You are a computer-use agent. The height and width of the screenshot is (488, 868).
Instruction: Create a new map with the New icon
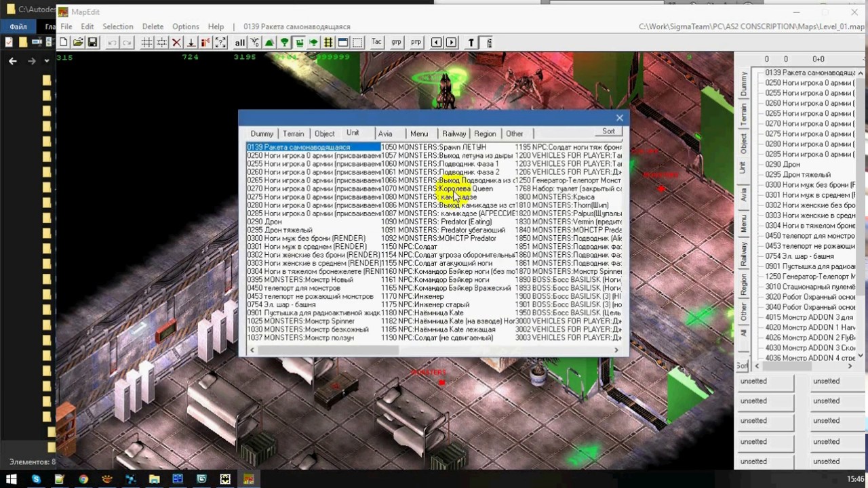pyautogui.click(x=63, y=43)
